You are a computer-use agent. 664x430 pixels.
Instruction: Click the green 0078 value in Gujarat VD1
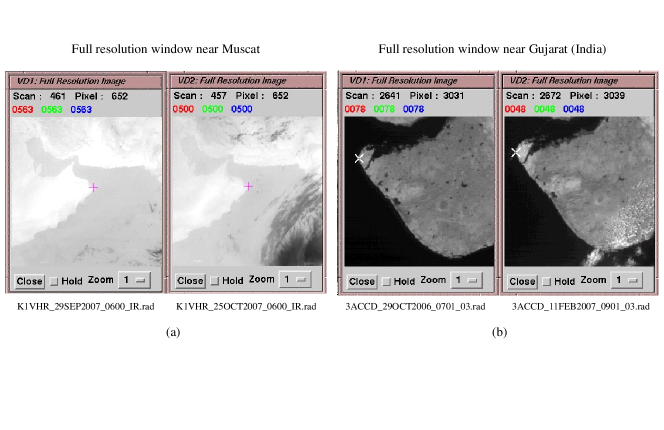click(384, 109)
